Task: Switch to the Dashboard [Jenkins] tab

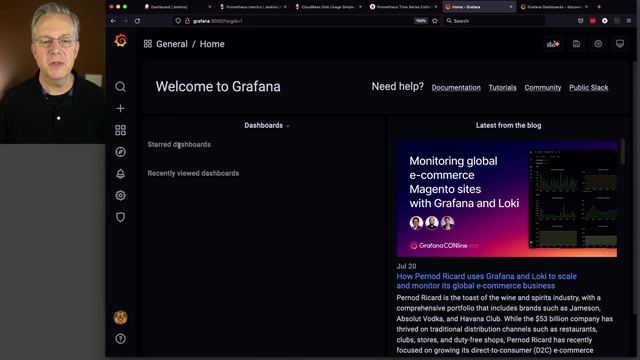Action: click(177, 7)
